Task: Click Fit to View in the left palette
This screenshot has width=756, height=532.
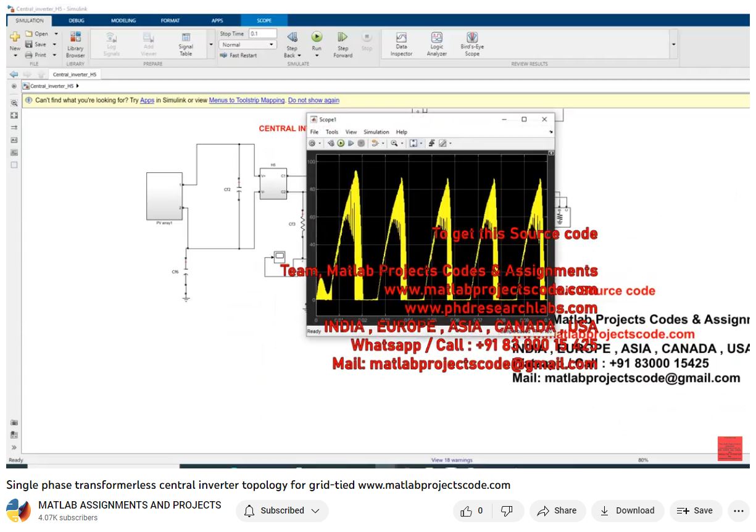Action: (x=14, y=115)
